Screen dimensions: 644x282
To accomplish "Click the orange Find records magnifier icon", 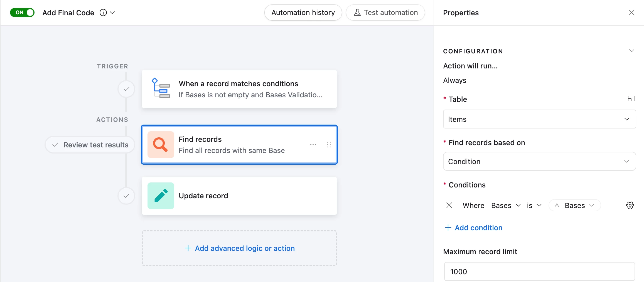I will 161,145.
